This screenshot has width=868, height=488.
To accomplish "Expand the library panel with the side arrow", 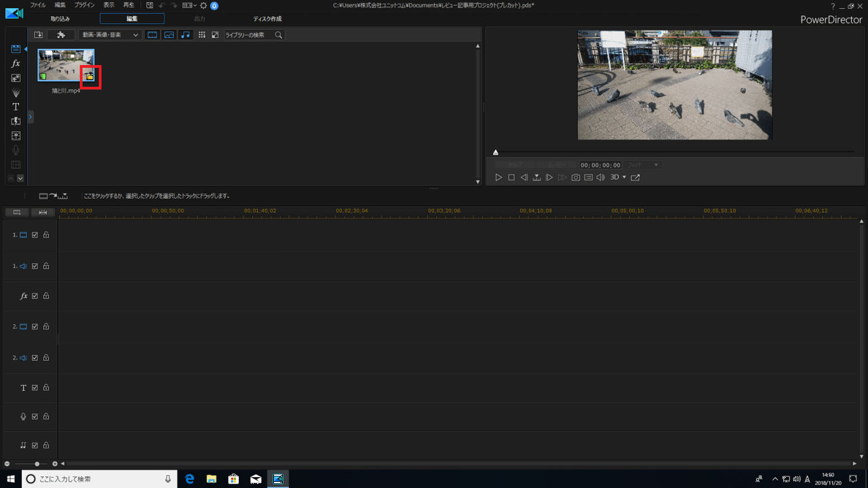I will (x=31, y=117).
